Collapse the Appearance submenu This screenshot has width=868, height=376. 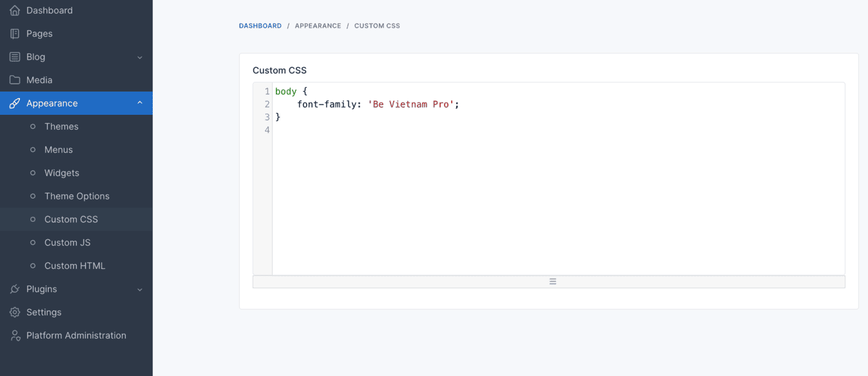coord(140,103)
